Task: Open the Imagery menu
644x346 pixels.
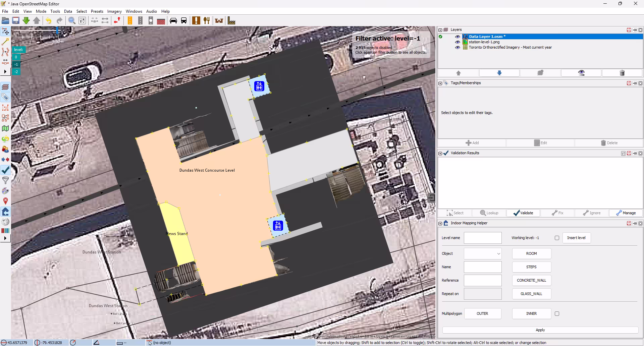Action: [114, 11]
